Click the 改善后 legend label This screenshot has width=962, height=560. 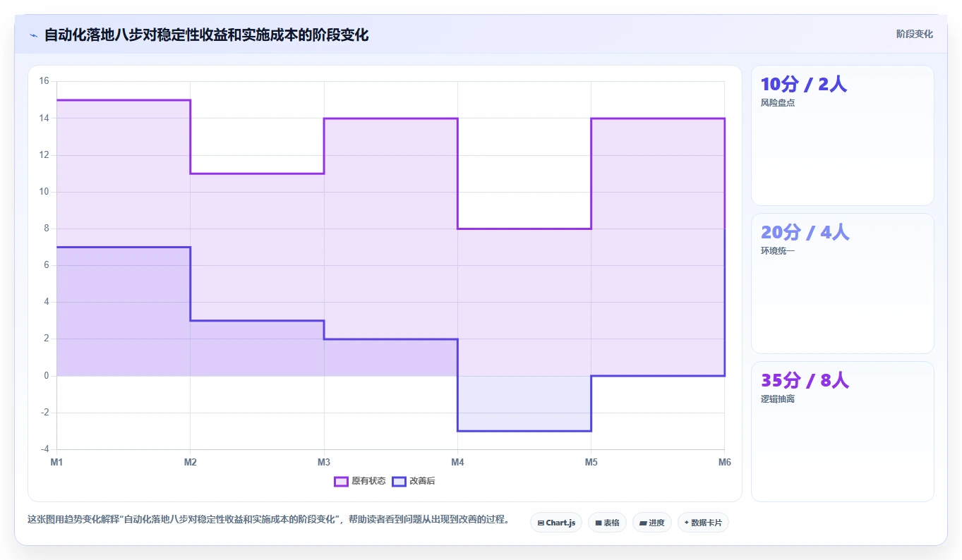click(x=422, y=481)
